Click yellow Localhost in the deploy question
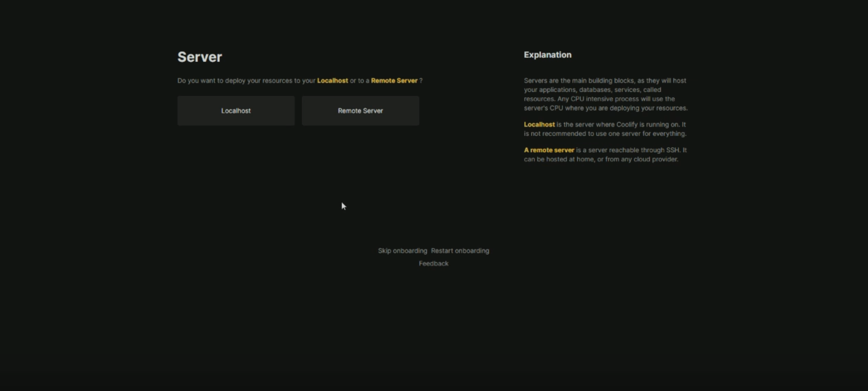This screenshot has width=868, height=391. pos(332,80)
